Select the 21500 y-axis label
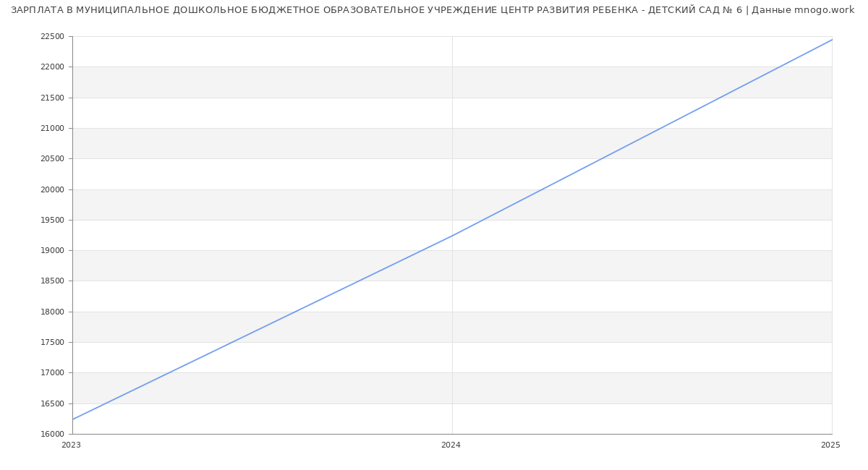Image resolution: width=868 pixels, height=470 pixels. point(53,98)
